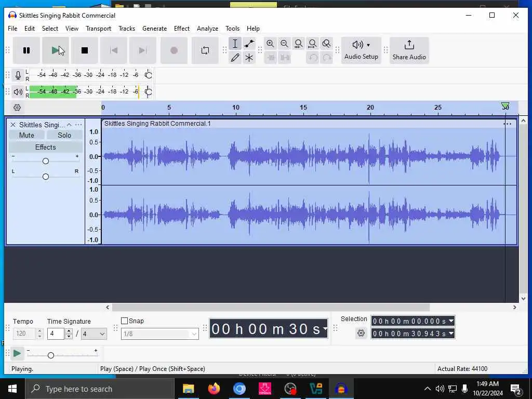Open the Effect menu
The image size is (532, 399).
coord(181,29)
